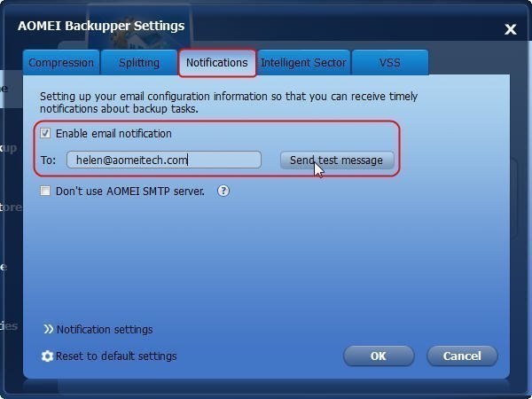The width and height of the screenshot is (532, 399).
Task: Uncheck Enable email notification checkbox
Action: (x=45, y=133)
